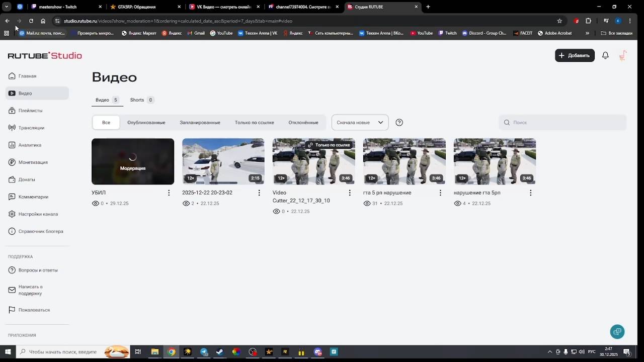Open options for Video Cutter_22_12_17_30_10
Image resolution: width=644 pixels, height=362 pixels.
(x=350, y=193)
